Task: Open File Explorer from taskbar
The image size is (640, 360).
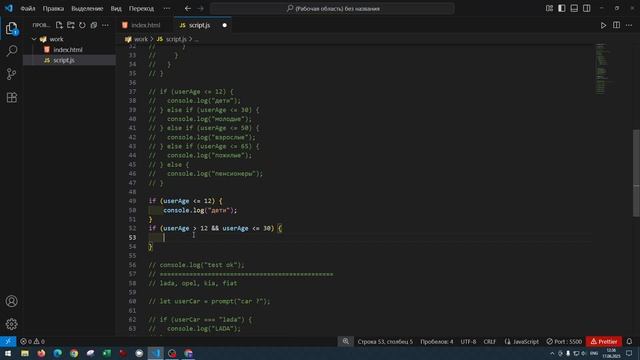Action: pos(24,353)
